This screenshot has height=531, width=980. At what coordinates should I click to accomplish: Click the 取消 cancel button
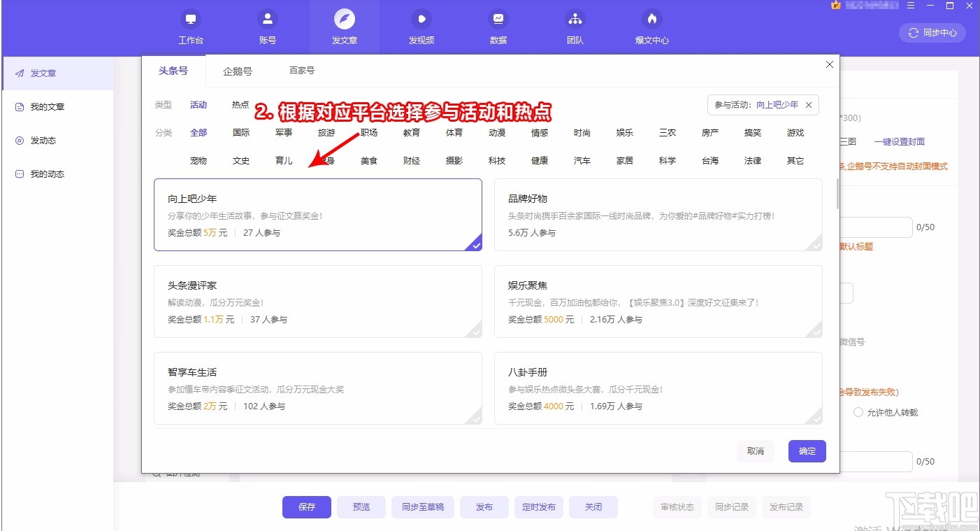tap(755, 451)
